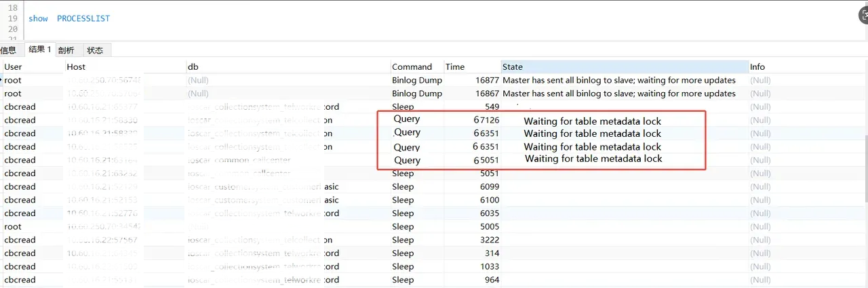Click the Time cell showing 3222
Image resolution: width=868 pixels, height=288 pixels.
coord(488,240)
